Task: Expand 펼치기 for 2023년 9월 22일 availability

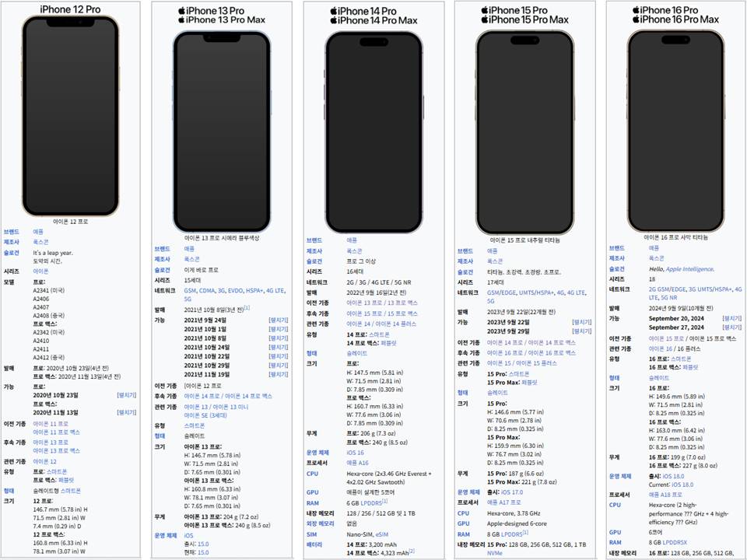Action: [x=582, y=322]
